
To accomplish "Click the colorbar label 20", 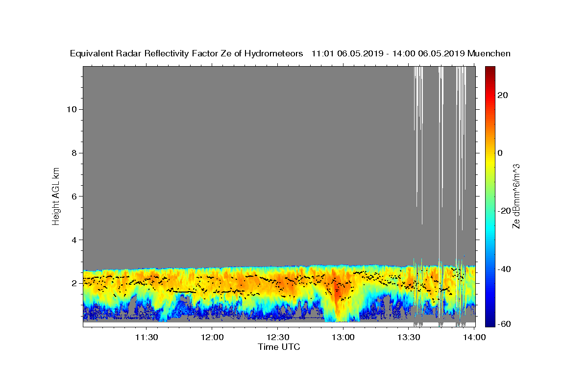I will 503,95.
